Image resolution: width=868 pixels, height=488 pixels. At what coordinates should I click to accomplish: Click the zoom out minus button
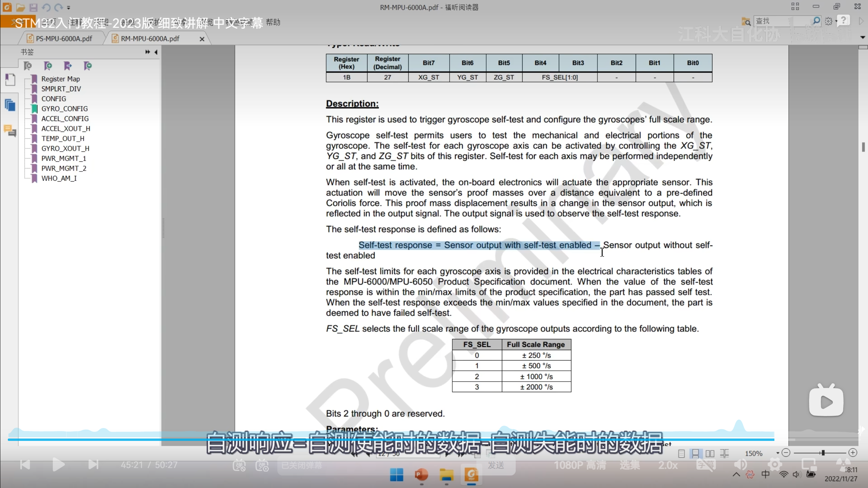click(x=786, y=453)
